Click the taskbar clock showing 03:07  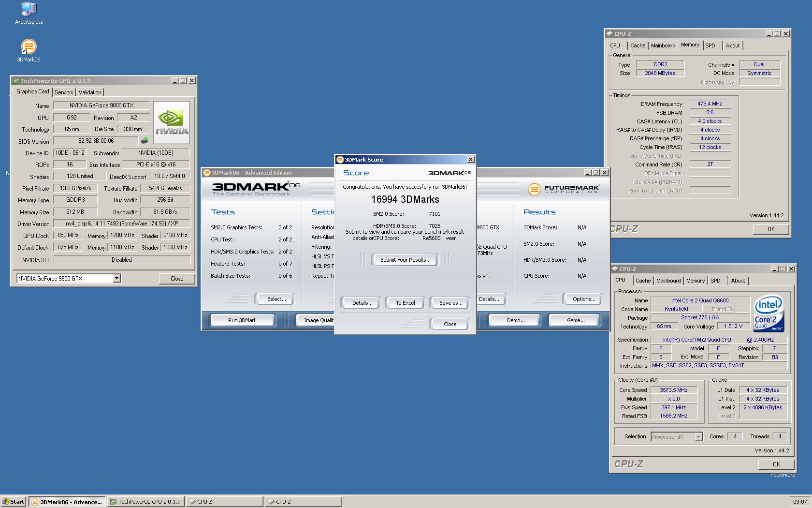point(800,502)
